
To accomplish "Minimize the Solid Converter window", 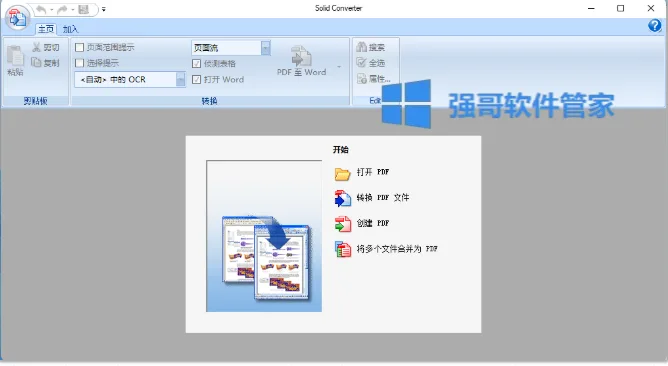I will point(591,9).
